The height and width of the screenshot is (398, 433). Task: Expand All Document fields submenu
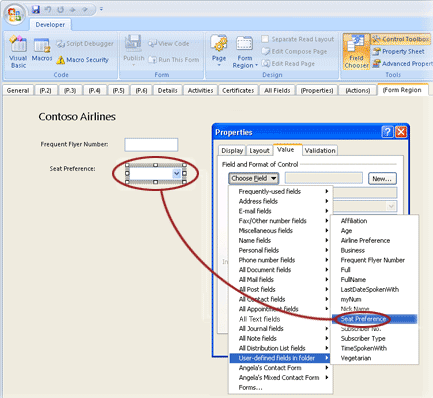coord(281,270)
